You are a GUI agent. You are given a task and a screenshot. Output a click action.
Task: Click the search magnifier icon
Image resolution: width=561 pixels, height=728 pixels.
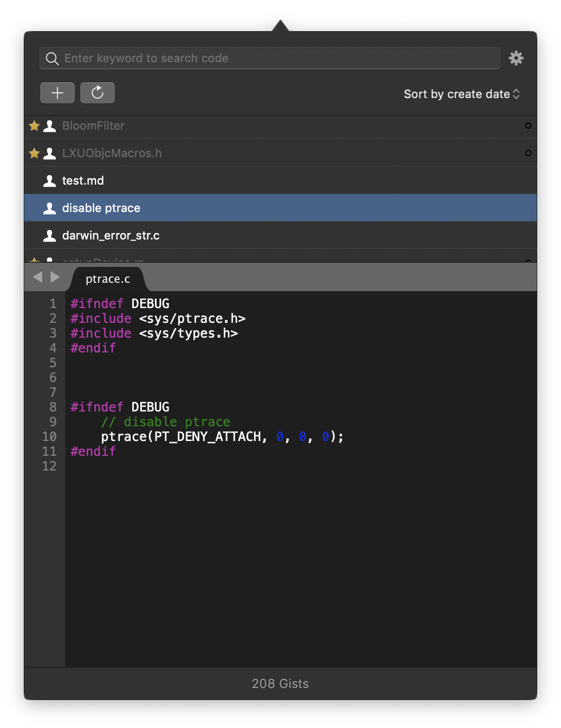(x=52, y=59)
